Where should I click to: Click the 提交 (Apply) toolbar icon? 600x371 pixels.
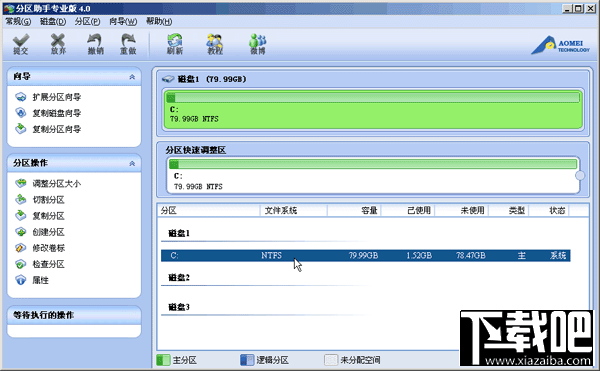pos(21,43)
